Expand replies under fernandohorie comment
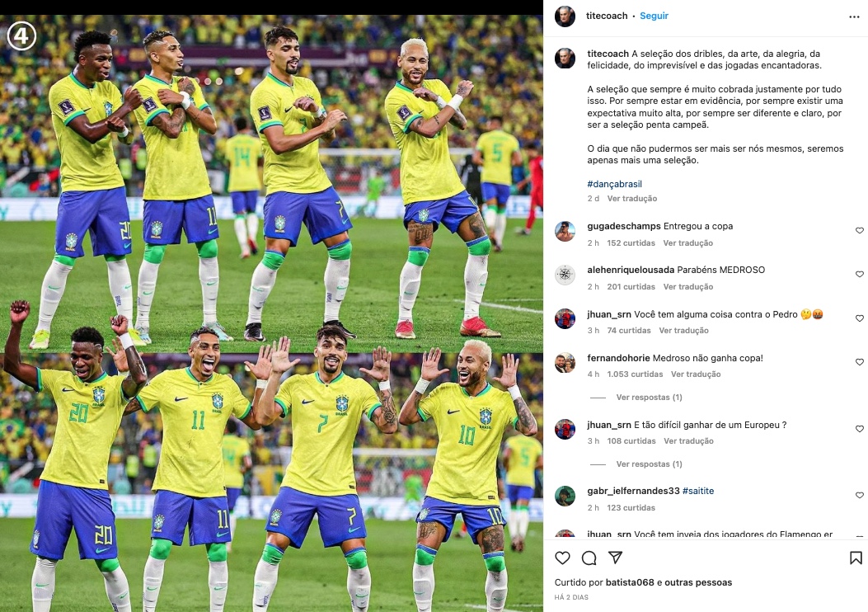Screen dimensions: 868x612 click(x=649, y=397)
